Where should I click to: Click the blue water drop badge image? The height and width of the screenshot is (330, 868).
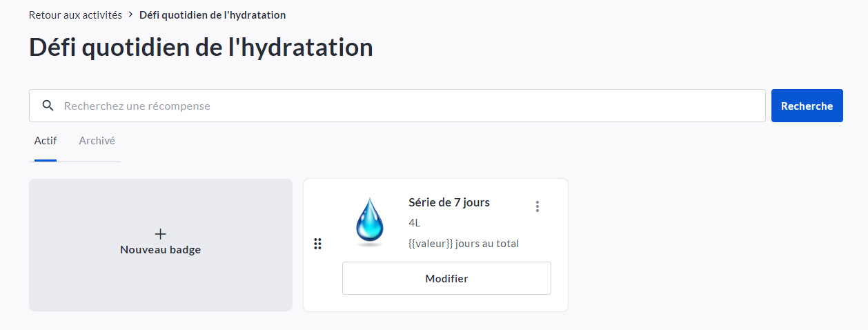369,221
